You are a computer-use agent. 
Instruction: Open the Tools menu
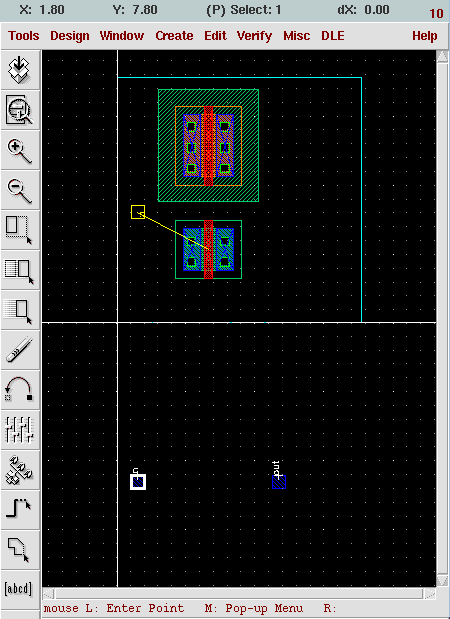pyautogui.click(x=24, y=36)
